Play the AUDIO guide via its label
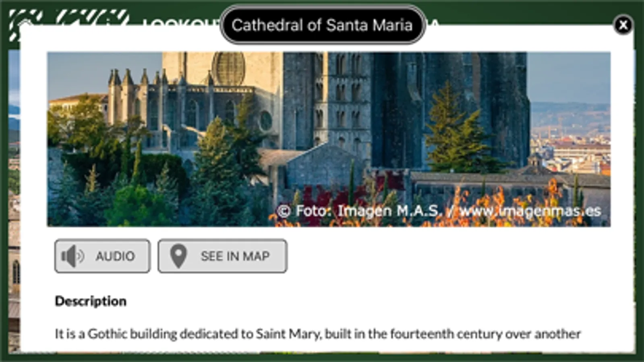This screenshot has height=362, width=644. coord(115,256)
